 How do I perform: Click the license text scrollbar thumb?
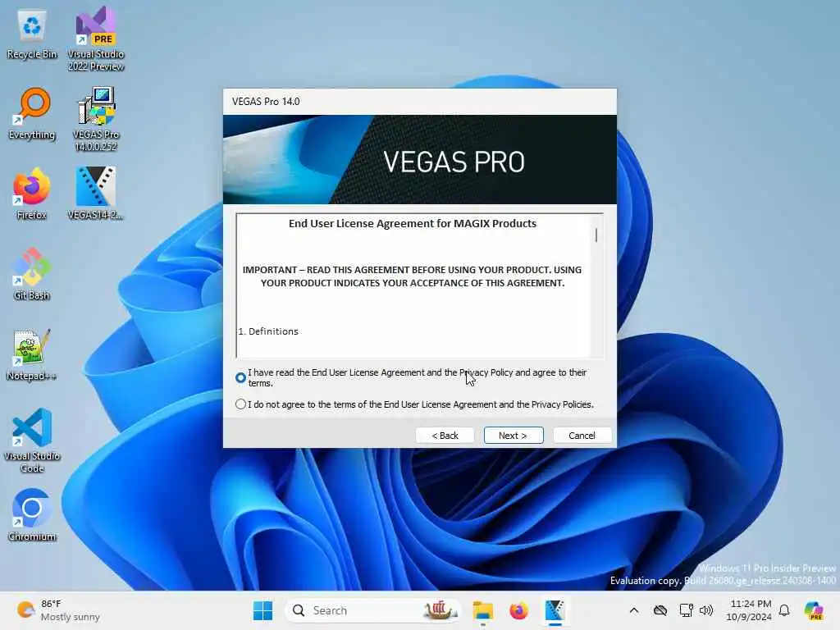[596, 235]
